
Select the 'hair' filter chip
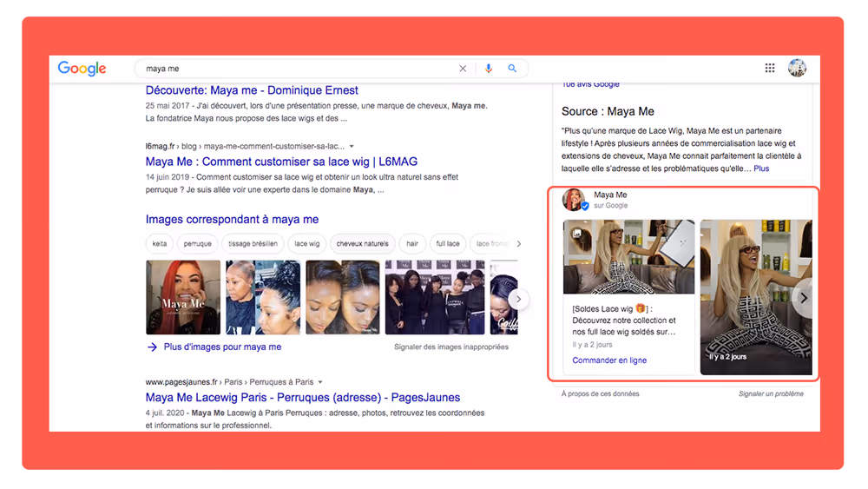coord(412,244)
